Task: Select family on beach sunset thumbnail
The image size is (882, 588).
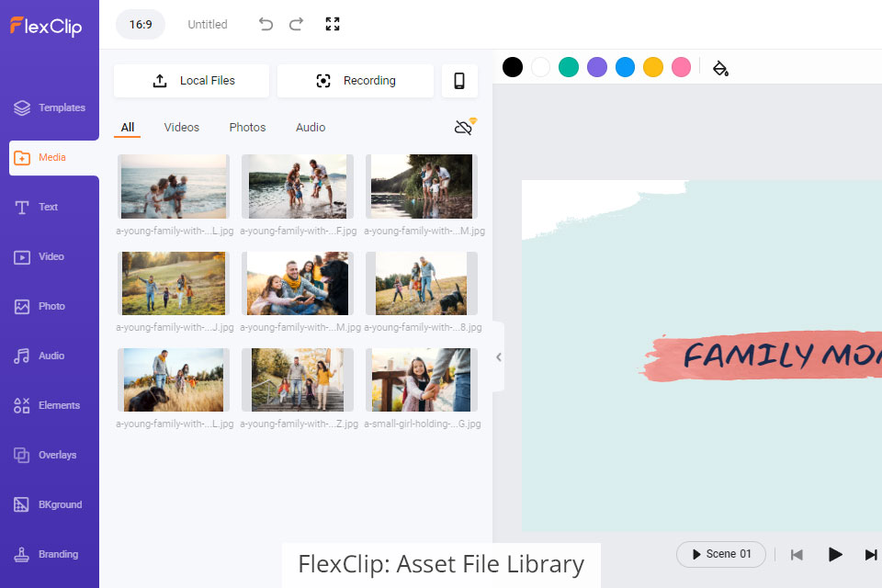Action: tap(174, 187)
